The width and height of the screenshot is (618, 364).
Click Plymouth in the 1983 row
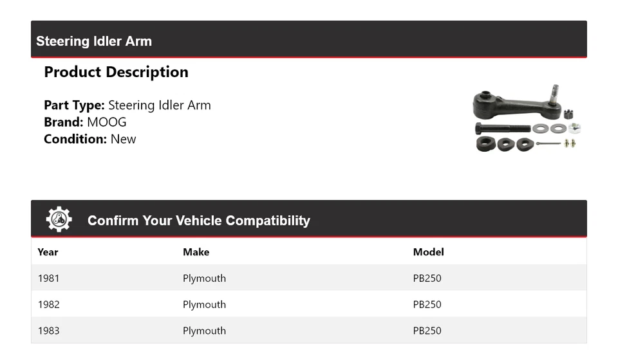(204, 331)
